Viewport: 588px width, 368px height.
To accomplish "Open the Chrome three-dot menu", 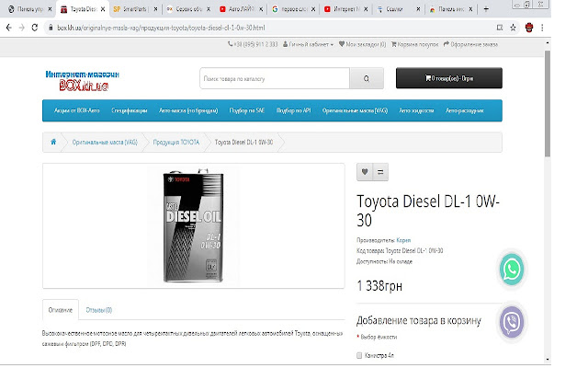I will point(542,28).
